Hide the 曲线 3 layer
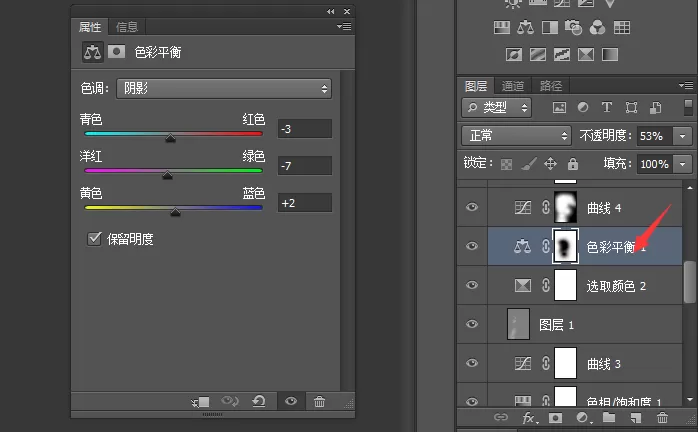The height and width of the screenshot is (432, 698). (472, 363)
